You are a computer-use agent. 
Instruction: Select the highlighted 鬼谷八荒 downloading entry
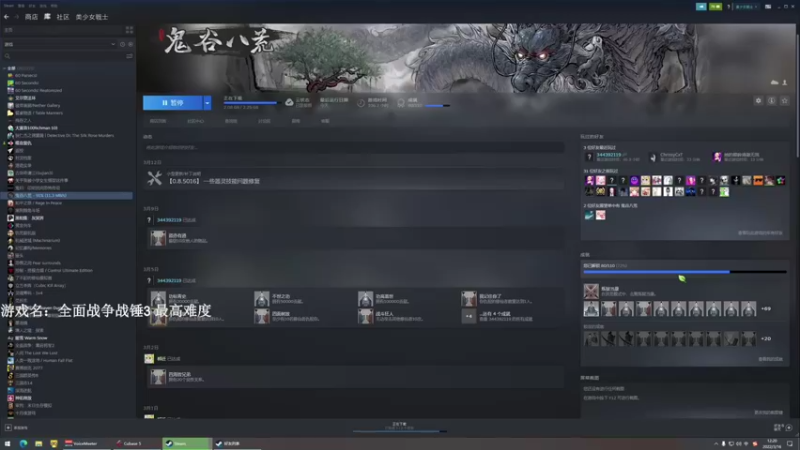click(x=67, y=195)
